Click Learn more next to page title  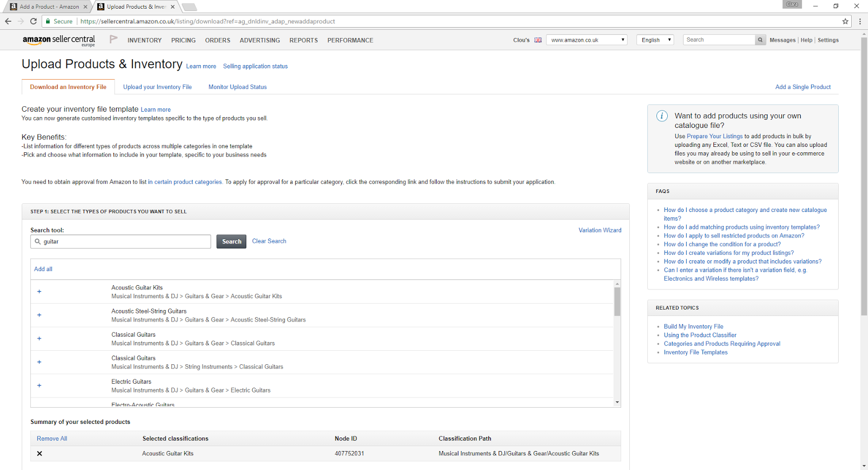pyautogui.click(x=201, y=66)
